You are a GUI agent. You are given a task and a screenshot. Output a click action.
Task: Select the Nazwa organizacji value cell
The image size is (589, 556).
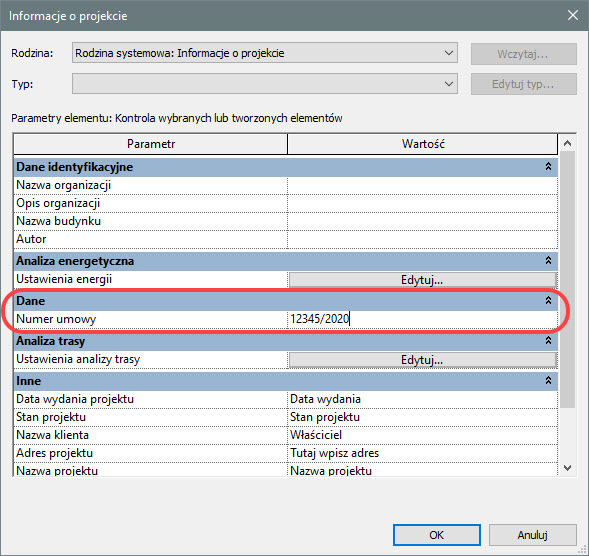pyautogui.click(x=422, y=185)
